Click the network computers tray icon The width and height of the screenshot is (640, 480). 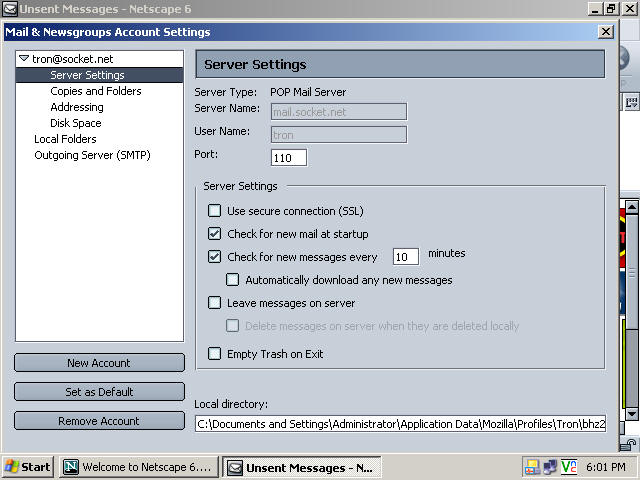[550, 467]
